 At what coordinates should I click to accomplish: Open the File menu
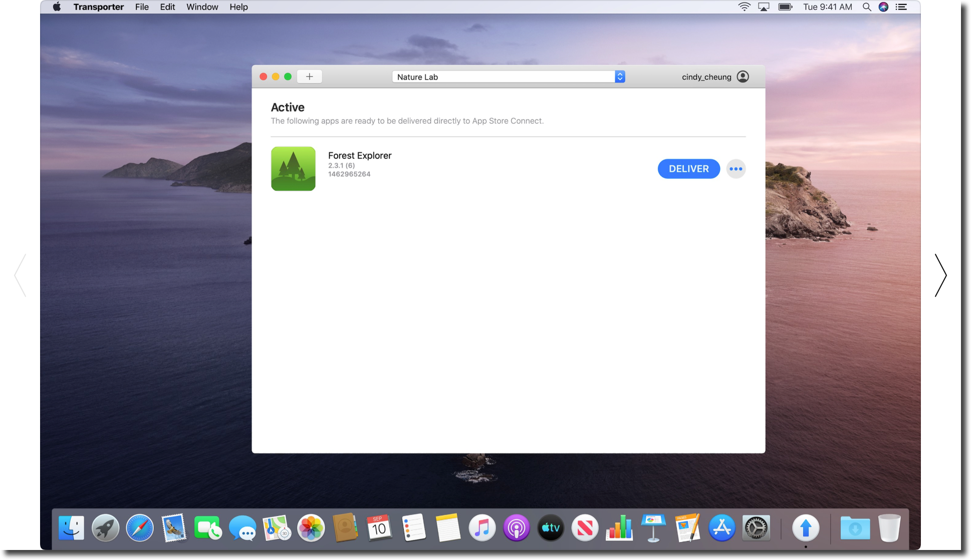tap(142, 7)
